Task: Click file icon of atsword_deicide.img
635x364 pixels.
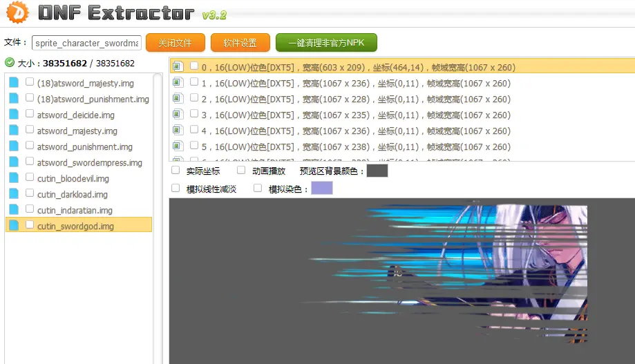Action: 14,114
